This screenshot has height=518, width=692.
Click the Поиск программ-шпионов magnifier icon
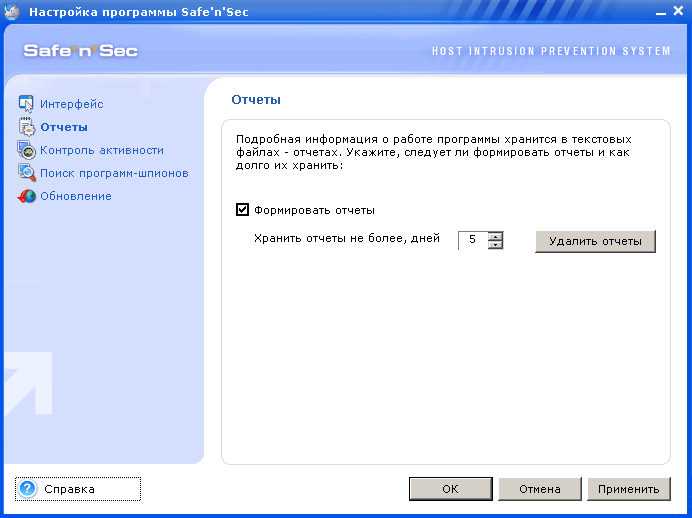(x=26, y=173)
